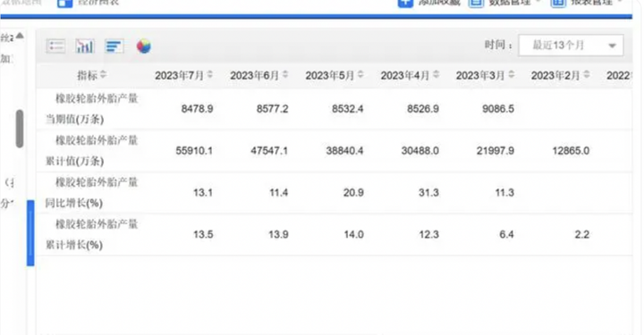Click the year-on-year growth value 11.4
The height and width of the screenshot is (335, 644).
(278, 193)
